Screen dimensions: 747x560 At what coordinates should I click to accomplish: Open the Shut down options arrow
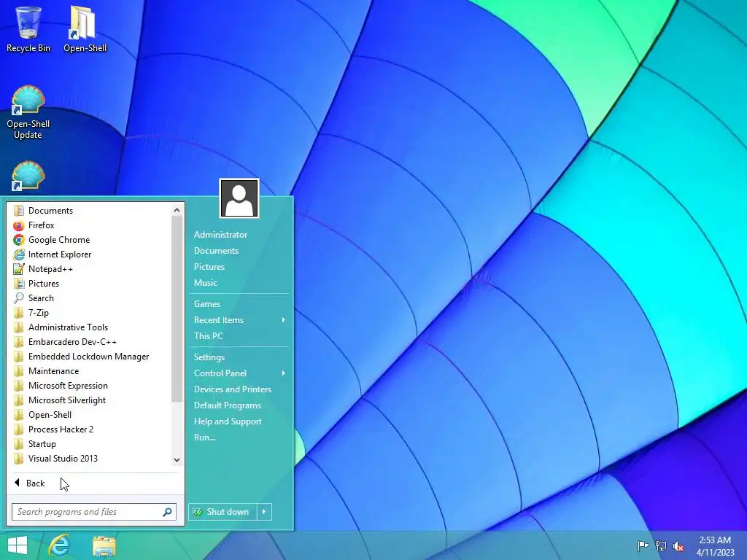click(264, 512)
